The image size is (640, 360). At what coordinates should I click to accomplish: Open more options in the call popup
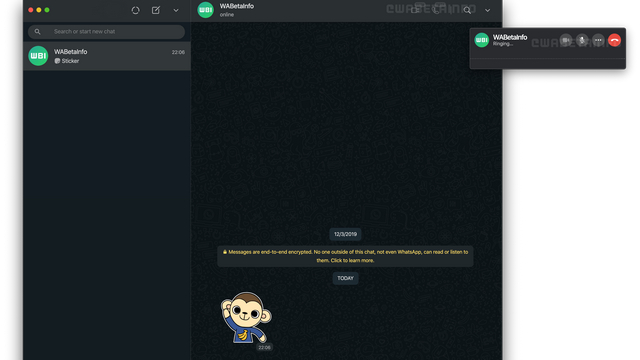click(598, 40)
